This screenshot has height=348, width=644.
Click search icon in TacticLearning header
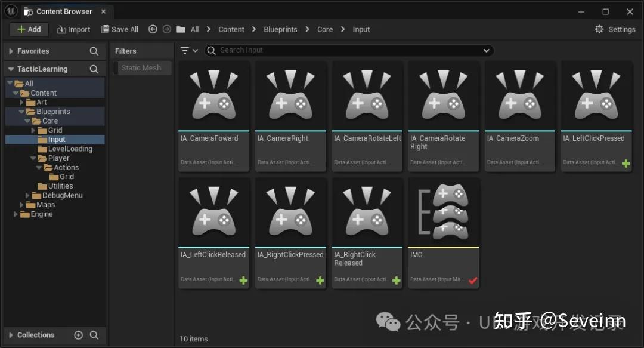94,69
